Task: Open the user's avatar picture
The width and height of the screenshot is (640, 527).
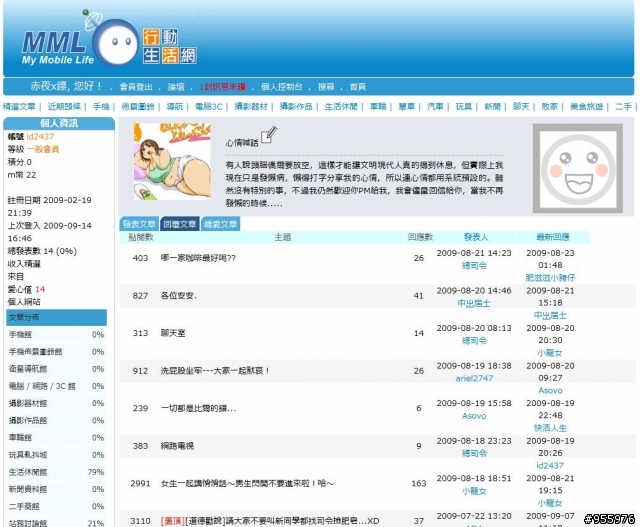Action: pos(172,162)
